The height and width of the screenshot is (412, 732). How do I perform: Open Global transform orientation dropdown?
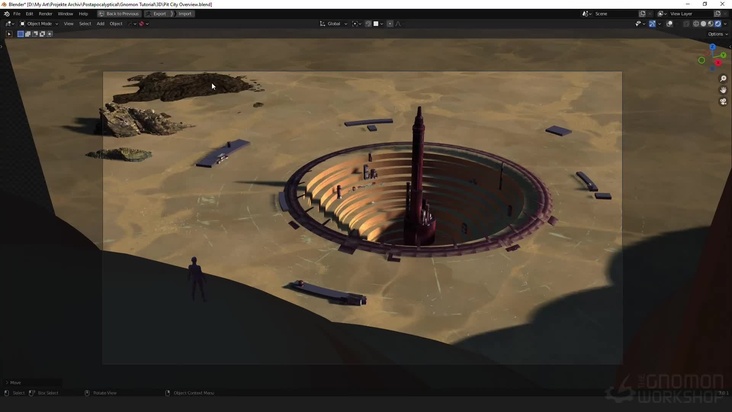333,23
